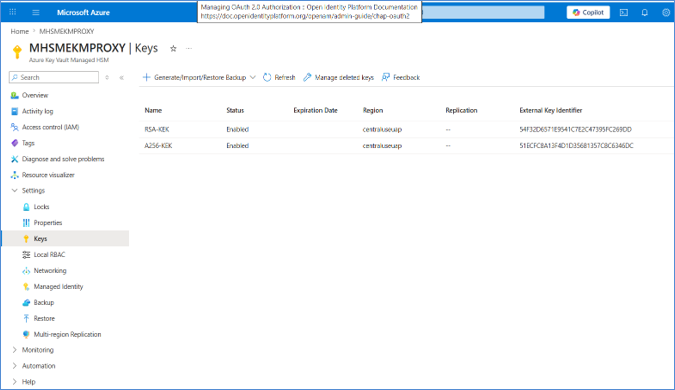Open Networking settings
This screenshot has width=675, height=390.
click(50, 270)
